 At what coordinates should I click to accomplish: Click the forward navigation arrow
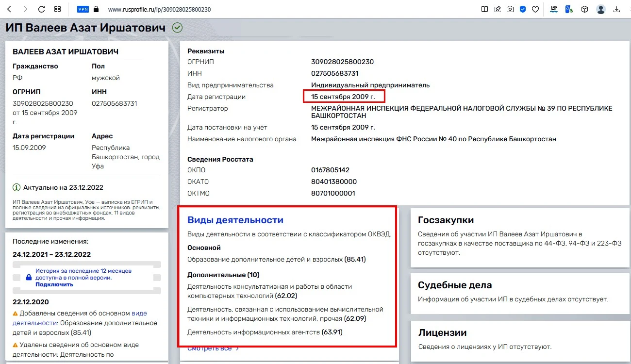pos(25,9)
